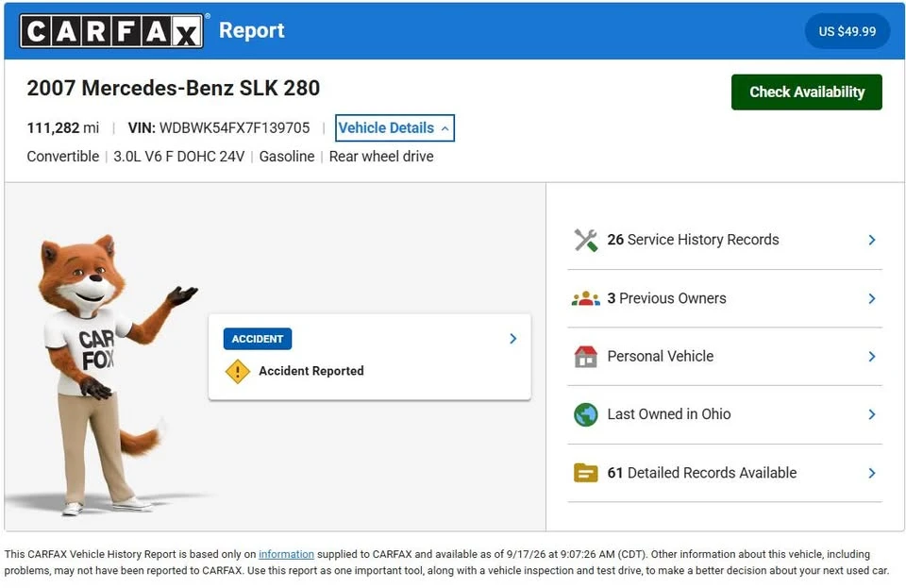This screenshot has height=588, width=906.
Task: Click the Gasoline fuel type text
Action: [287, 157]
